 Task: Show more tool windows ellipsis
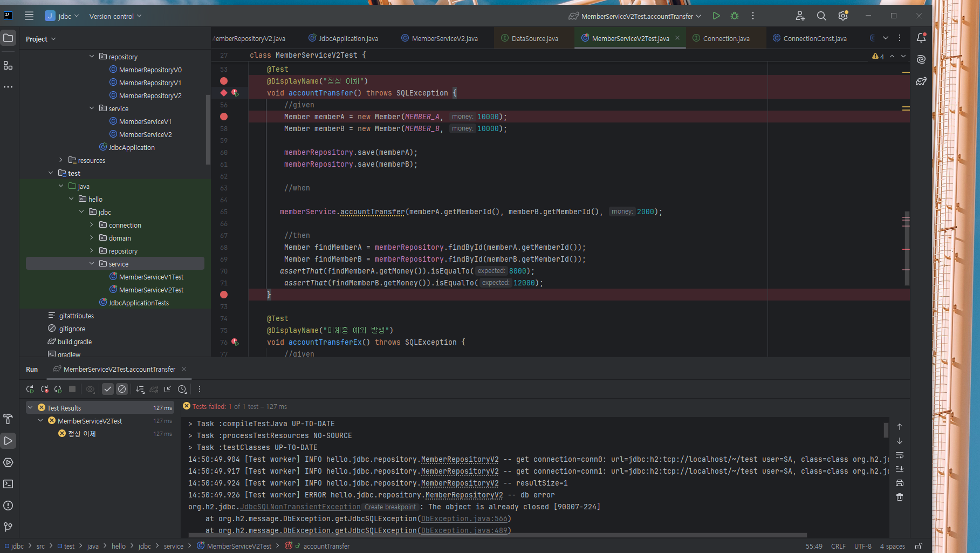(8, 86)
